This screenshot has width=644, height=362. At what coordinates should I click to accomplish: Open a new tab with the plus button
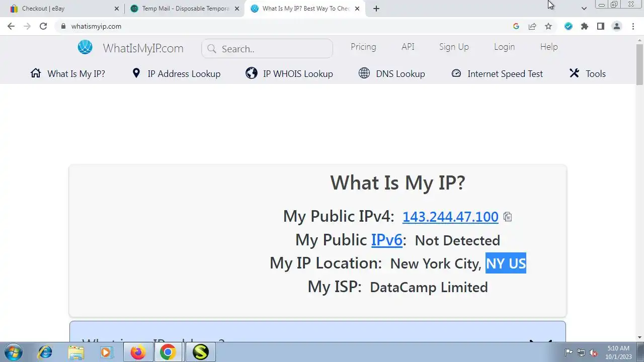(376, 9)
